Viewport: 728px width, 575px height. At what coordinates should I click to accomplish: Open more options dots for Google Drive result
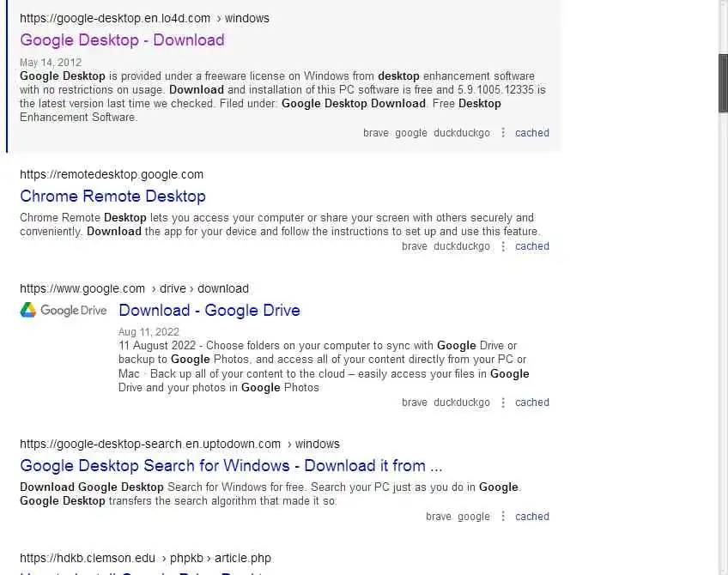503,402
